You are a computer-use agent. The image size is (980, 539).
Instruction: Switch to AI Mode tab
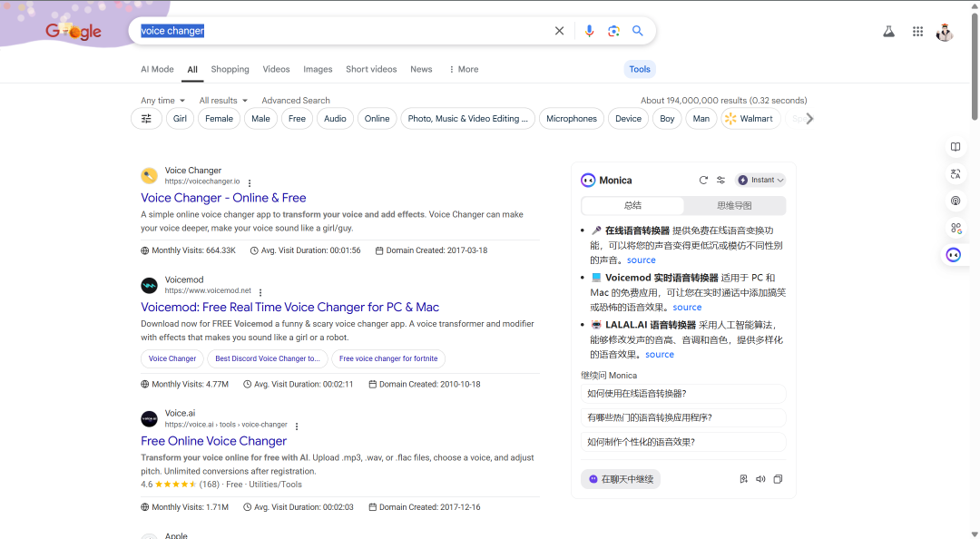pyautogui.click(x=158, y=69)
